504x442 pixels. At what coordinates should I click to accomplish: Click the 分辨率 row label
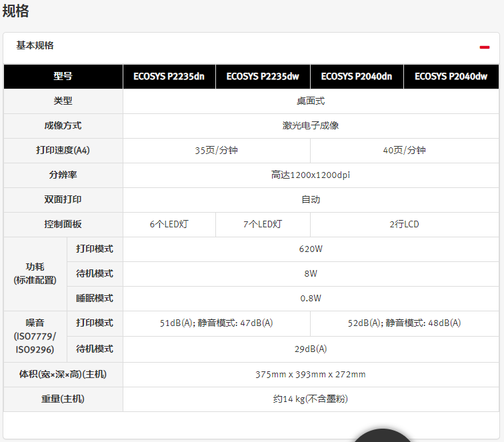tap(63, 175)
